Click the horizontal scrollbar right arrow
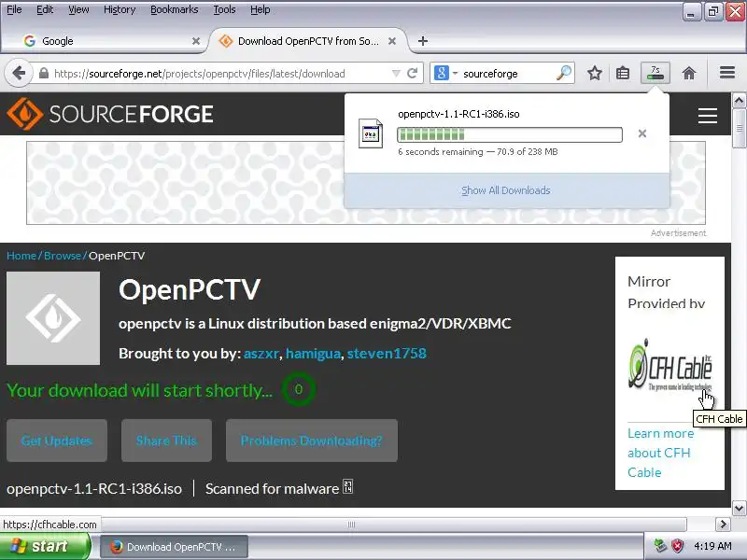The image size is (747, 560). (723, 525)
